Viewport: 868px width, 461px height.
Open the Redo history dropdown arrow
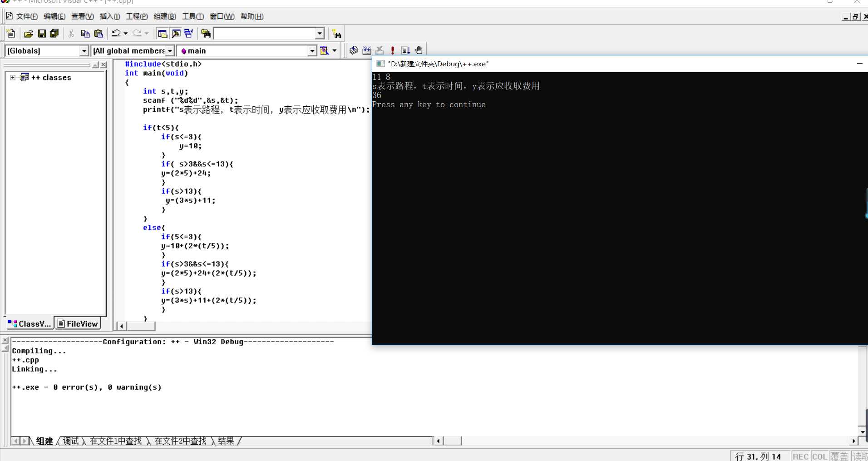146,34
